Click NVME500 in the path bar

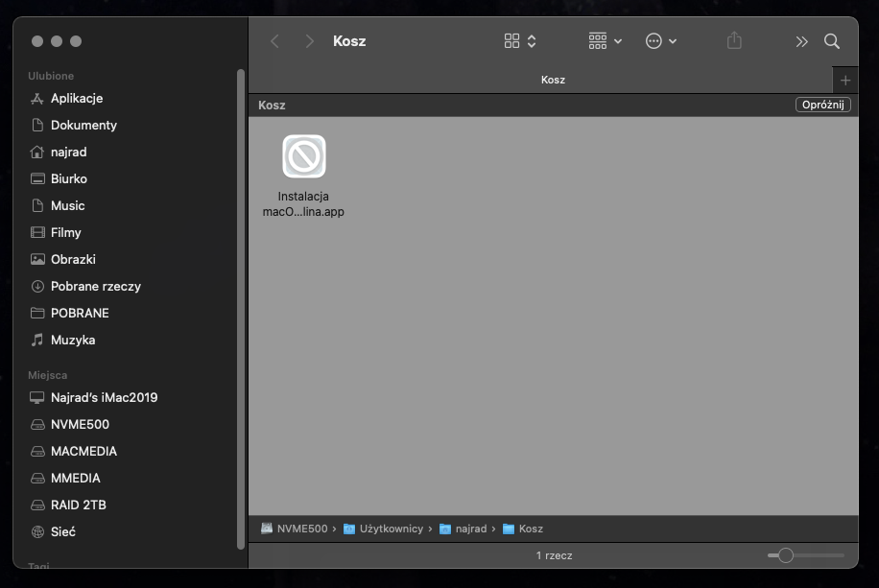tap(295, 529)
